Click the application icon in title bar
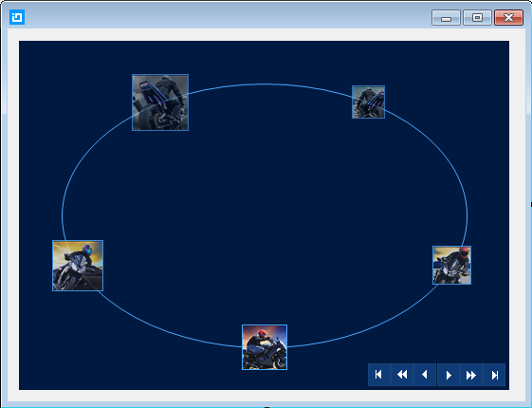 click(x=17, y=17)
